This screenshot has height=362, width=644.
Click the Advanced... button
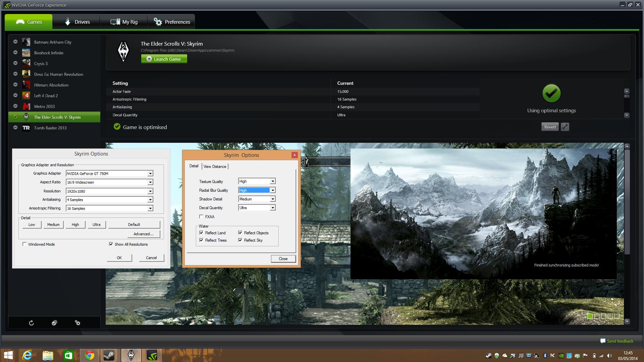[144, 234]
